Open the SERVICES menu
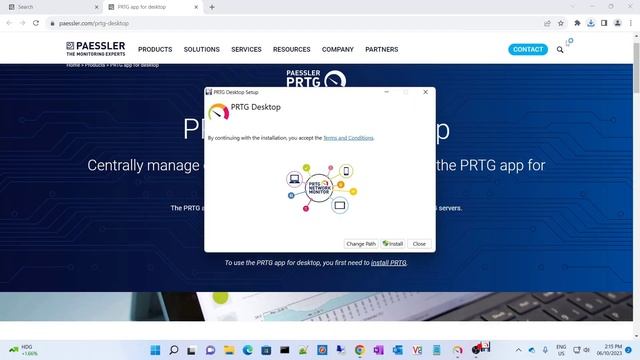Image resolution: width=640 pixels, height=360 pixels. [246, 49]
